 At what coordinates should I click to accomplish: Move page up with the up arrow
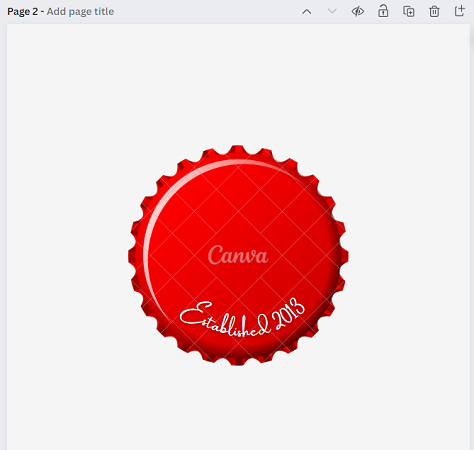click(x=307, y=12)
